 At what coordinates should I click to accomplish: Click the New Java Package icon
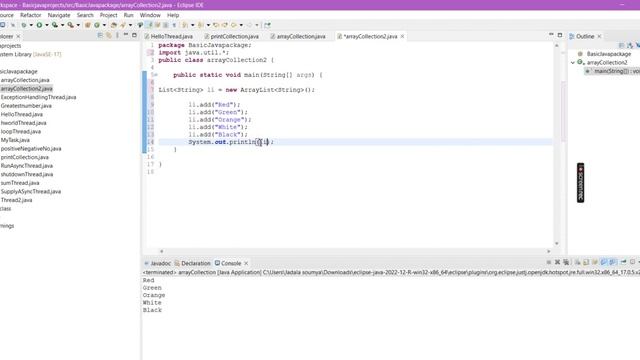tap(87, 25)
